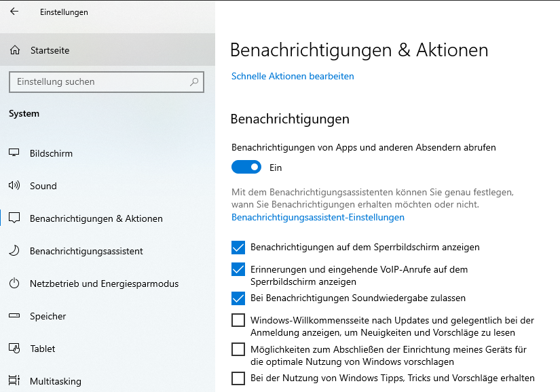The width and height of the screenshot is (560, 392).
Task: Click the search magnifier icon
Action: 194,82
